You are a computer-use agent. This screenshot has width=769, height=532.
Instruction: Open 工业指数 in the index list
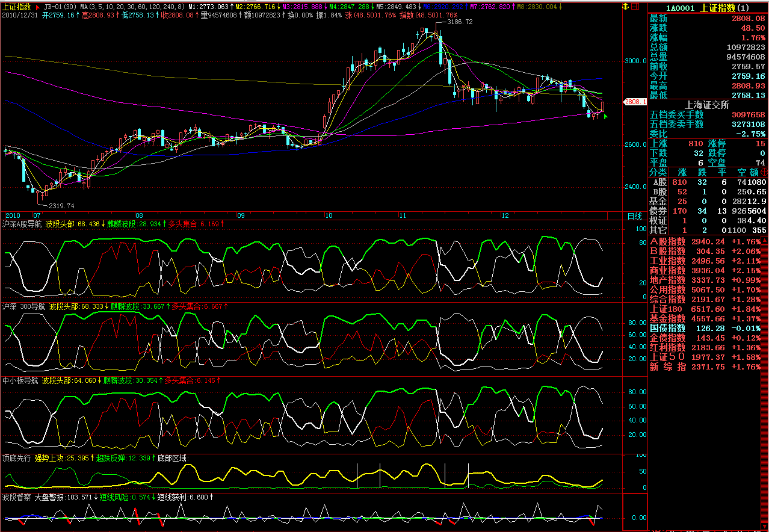click(x=704, y=261)
